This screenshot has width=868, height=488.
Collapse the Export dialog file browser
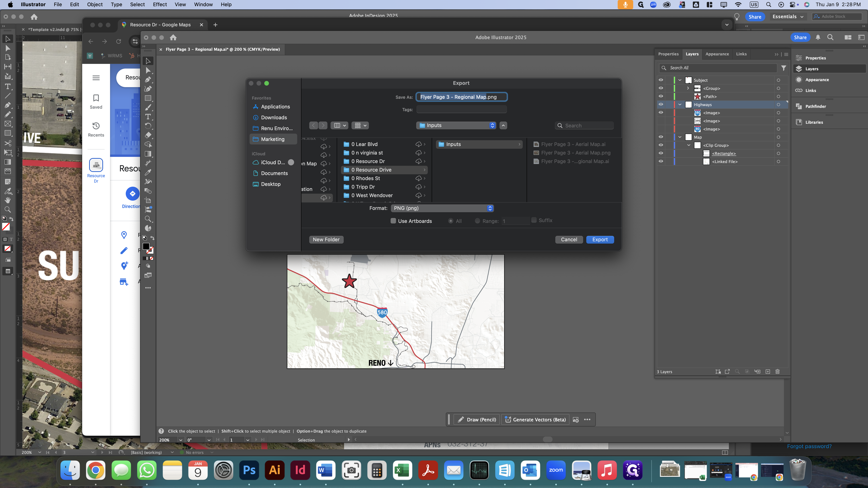pos(503,125)
